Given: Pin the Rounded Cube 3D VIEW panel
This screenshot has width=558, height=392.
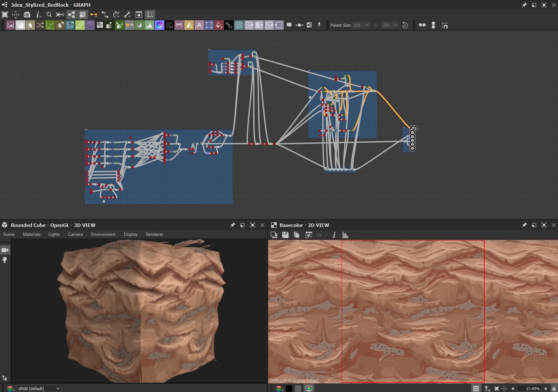Looking at the screenshot, I should (232, 225).
